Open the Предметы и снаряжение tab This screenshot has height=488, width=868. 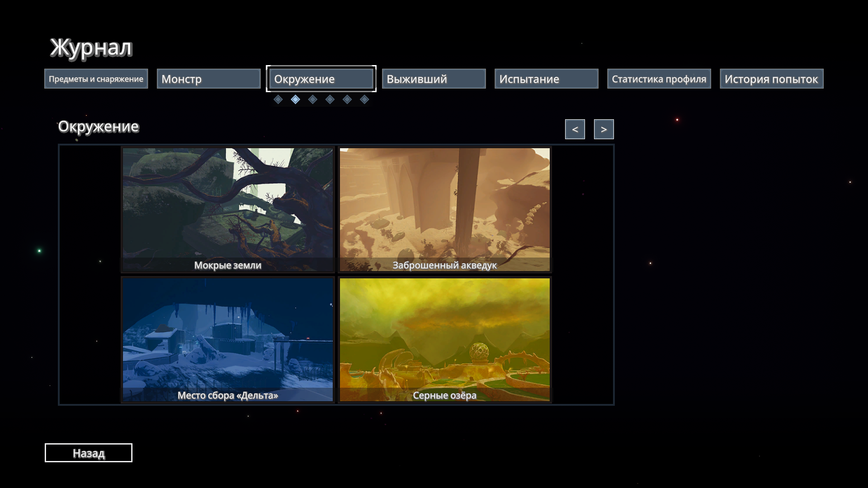pyautogui.click(x=96, y=79)
